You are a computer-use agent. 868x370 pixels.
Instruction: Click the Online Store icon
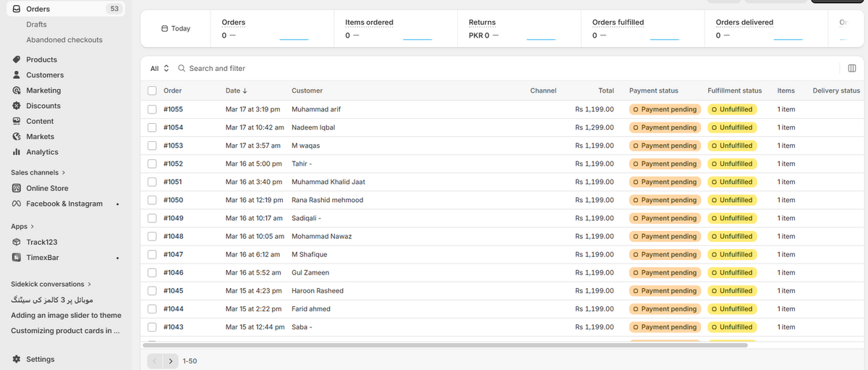coord(17,188)
